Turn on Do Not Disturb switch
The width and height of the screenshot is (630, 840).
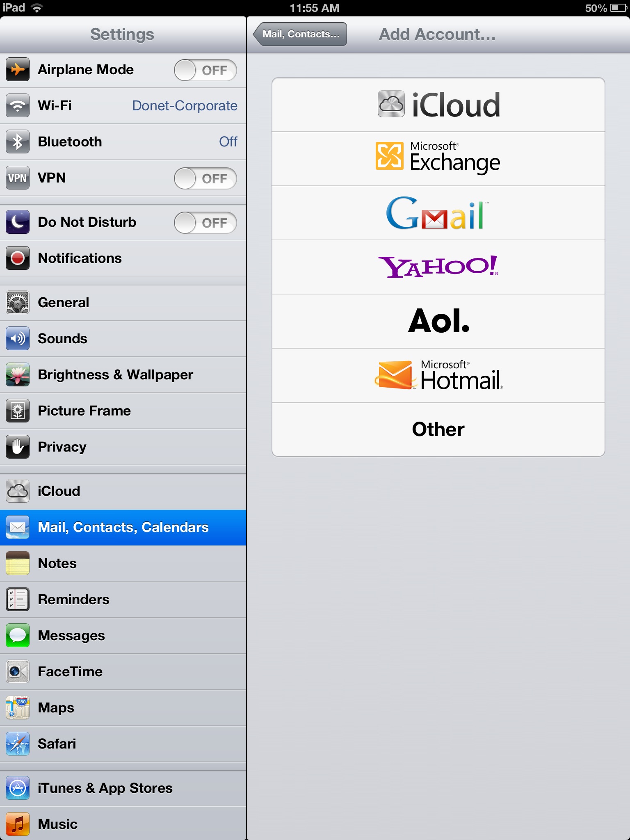[205, 223]
